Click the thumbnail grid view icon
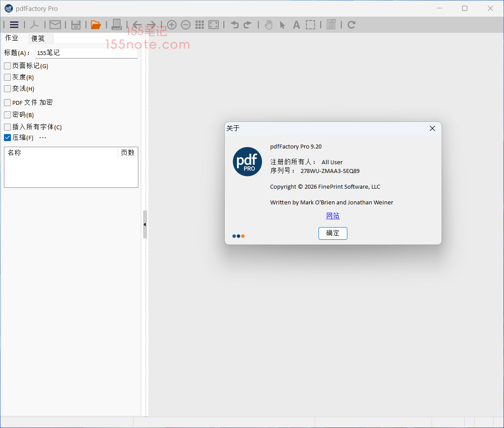504x428 pixels. tap(199, 25)
